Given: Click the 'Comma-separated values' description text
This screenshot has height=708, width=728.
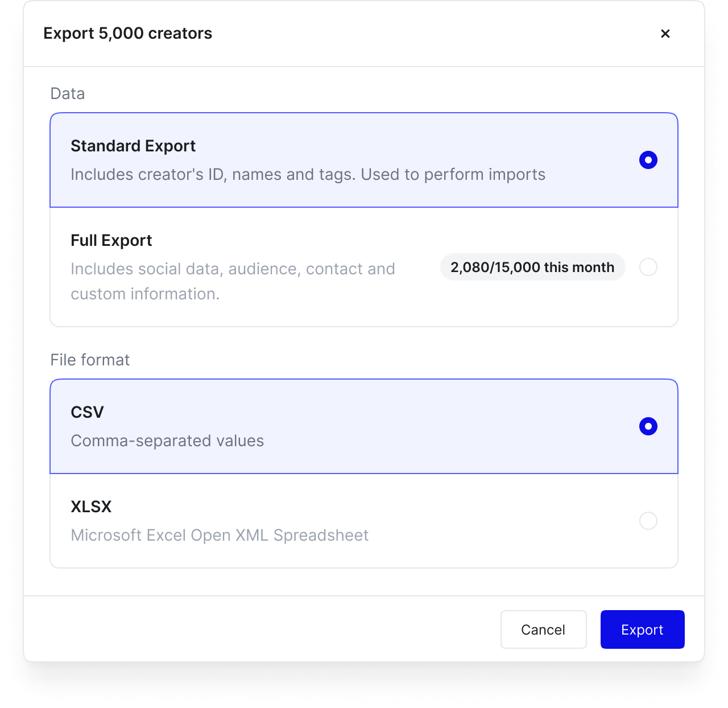Looking at the screenshot, I should (167, 441).
